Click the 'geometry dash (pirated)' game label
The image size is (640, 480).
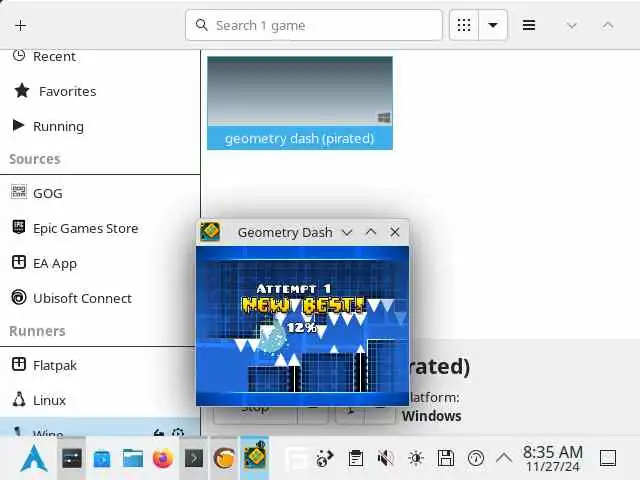pos(300,138)
